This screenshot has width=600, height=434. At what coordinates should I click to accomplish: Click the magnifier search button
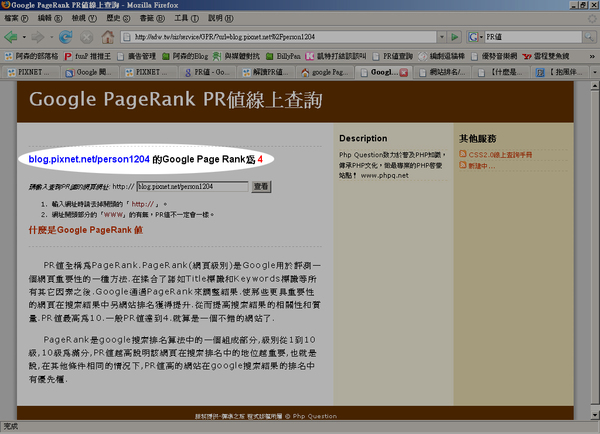(589, 37)
